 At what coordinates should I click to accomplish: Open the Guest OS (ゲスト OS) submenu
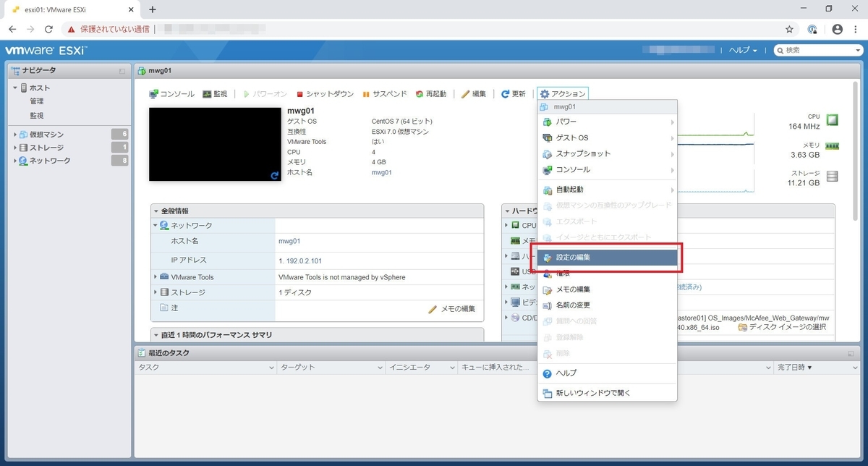608,137
